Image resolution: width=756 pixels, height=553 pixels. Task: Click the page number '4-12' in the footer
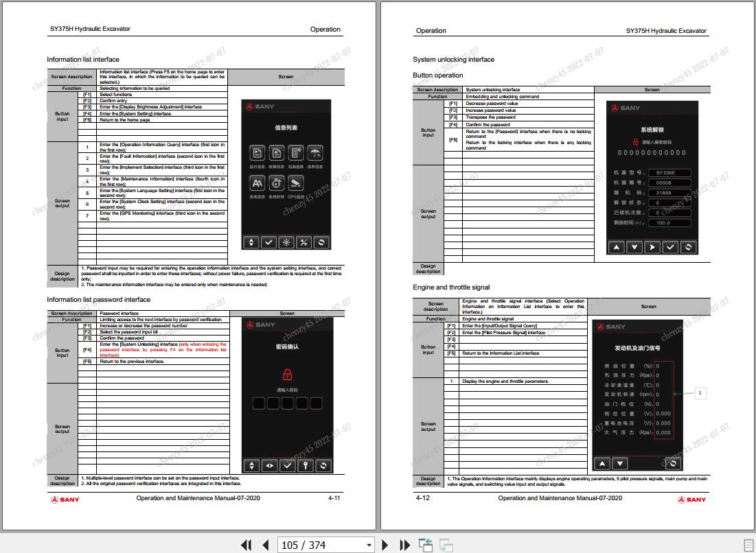(423, 498)
